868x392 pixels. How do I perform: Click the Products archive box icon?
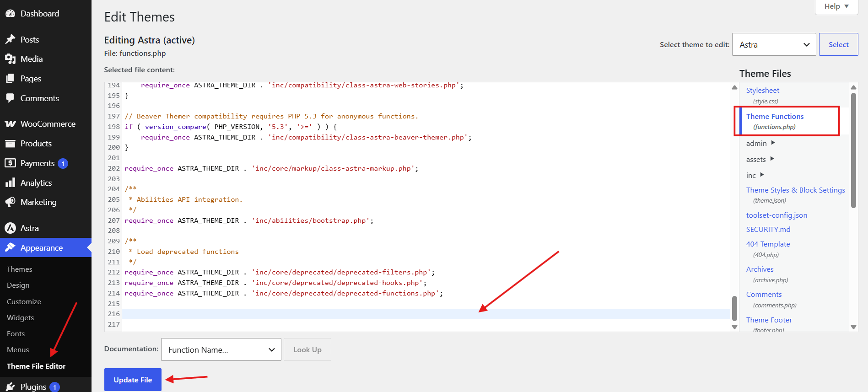coord(10,144)
